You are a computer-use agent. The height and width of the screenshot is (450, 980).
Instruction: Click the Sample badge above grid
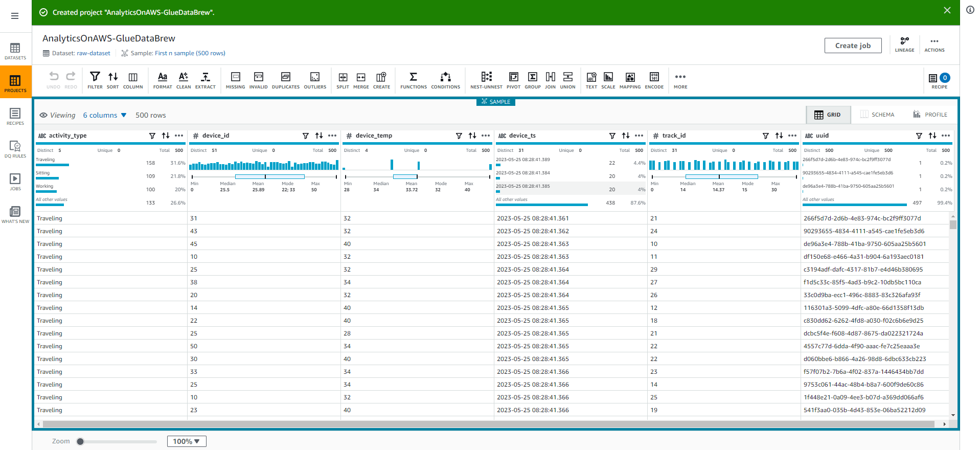click(496, 102)
